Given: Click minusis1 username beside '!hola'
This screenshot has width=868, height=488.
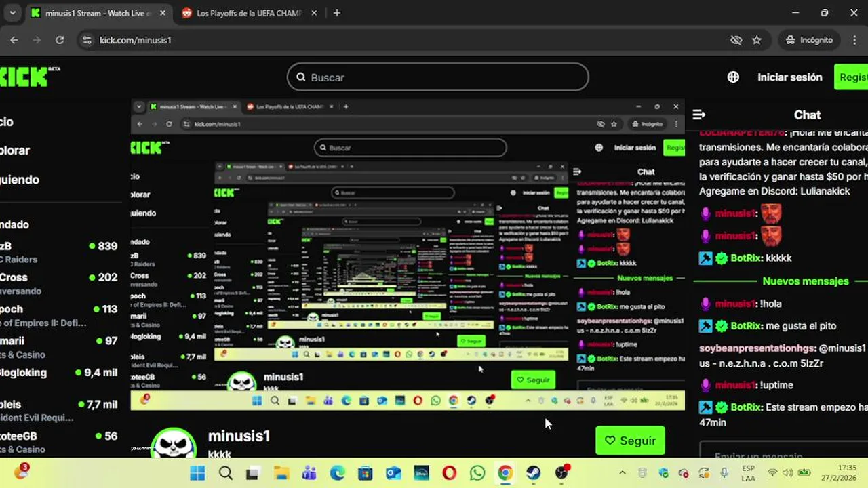Looking at the screenshot, I should pos(735,304).
